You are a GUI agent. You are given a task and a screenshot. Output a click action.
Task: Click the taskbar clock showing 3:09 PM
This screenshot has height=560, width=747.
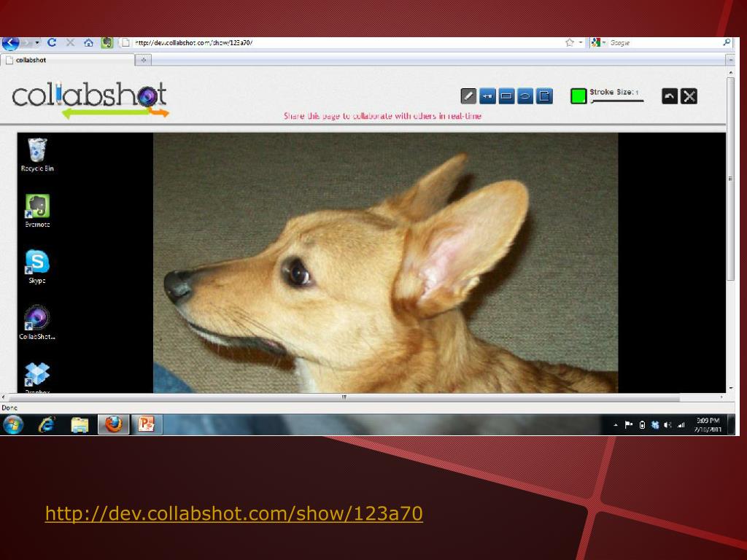(x=708, y=425)
